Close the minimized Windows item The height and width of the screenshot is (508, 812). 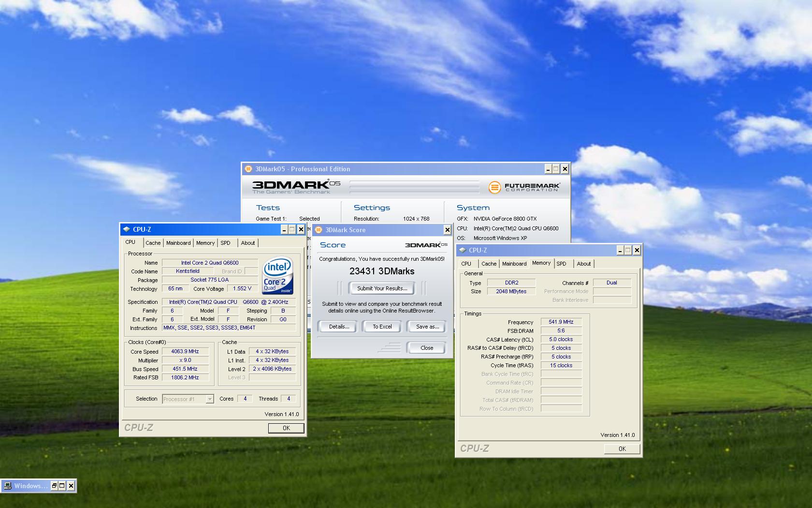(71, 486)
